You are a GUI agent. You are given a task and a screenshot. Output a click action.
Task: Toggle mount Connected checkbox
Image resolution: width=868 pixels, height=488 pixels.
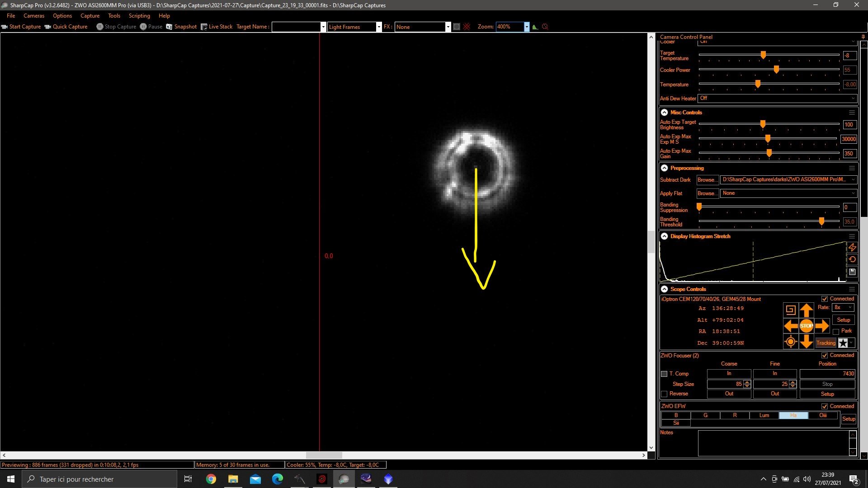pos(825,299)
